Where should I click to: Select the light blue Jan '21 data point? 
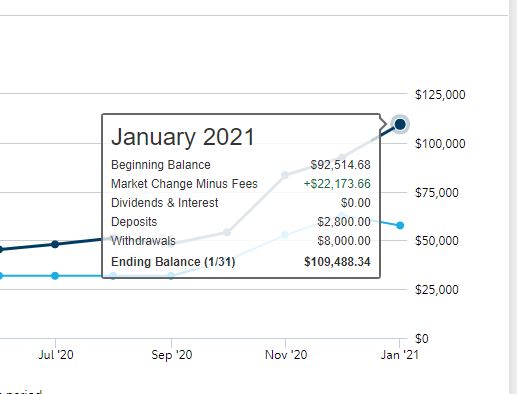click(x=400, y=226)
